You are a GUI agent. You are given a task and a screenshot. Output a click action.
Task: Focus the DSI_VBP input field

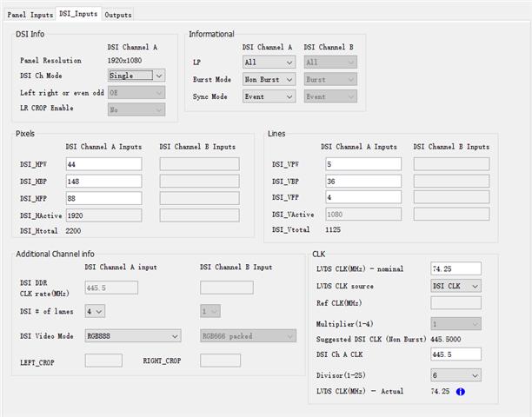pos(360,181)
